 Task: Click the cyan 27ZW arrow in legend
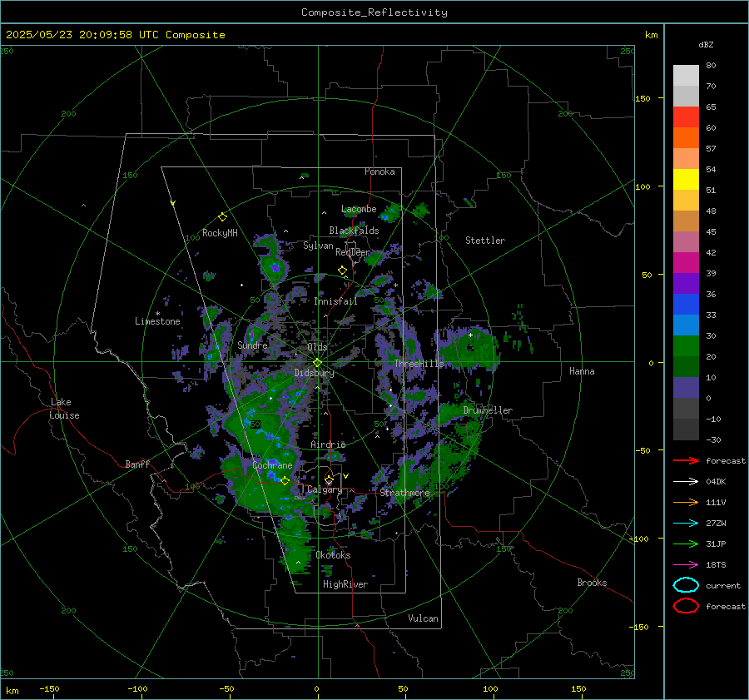coord(686,524)
